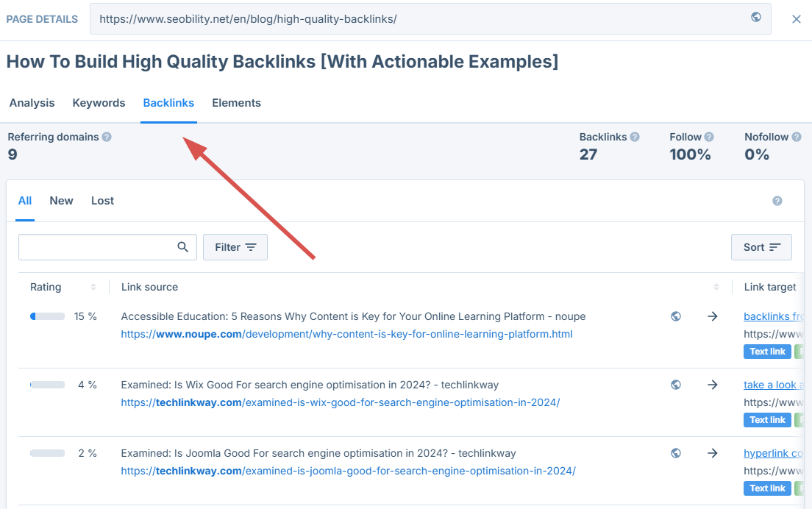Click the globe icon in the Wix row

click(676, 385)
